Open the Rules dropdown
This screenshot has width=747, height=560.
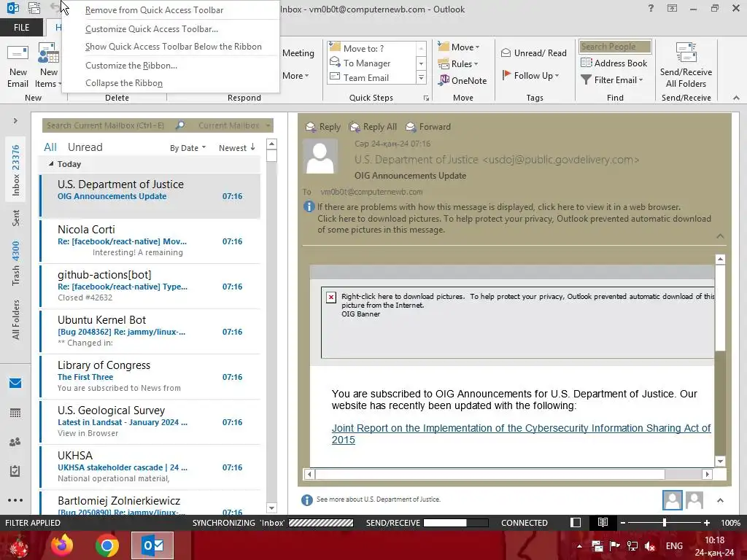pyautogui.click(x=458, y=64)
